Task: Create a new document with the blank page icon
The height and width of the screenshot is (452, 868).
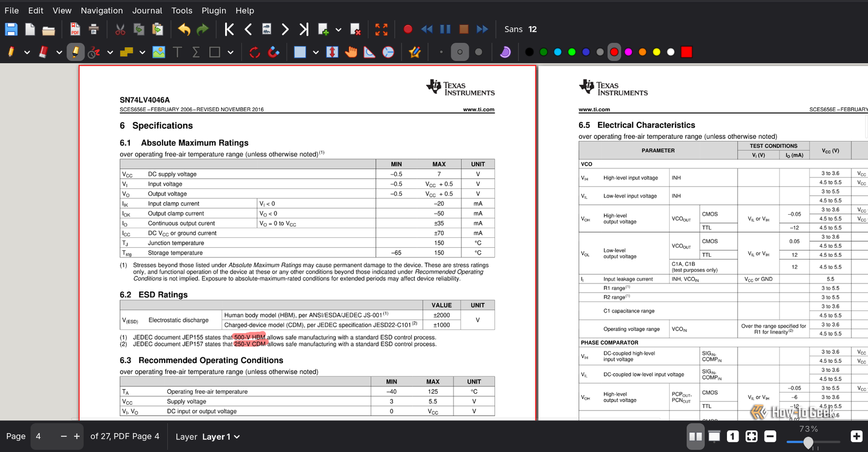Action: [x=30, y=29]
